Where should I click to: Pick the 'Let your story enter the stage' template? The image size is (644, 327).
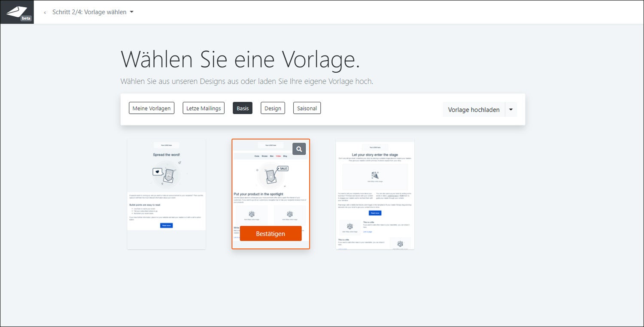(375, 194)
